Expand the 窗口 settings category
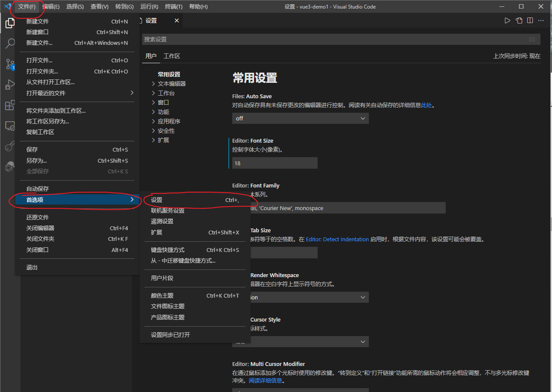552x392 pixels. pos(160,102)
